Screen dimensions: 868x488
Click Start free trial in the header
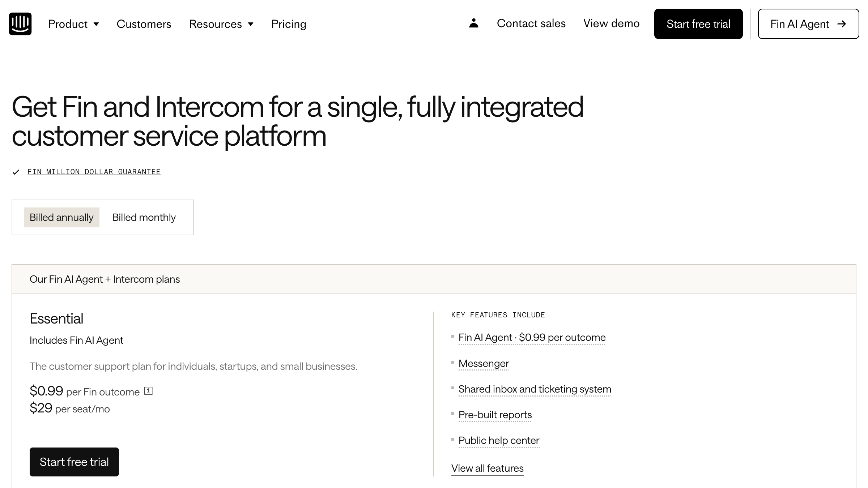[698, 24]
